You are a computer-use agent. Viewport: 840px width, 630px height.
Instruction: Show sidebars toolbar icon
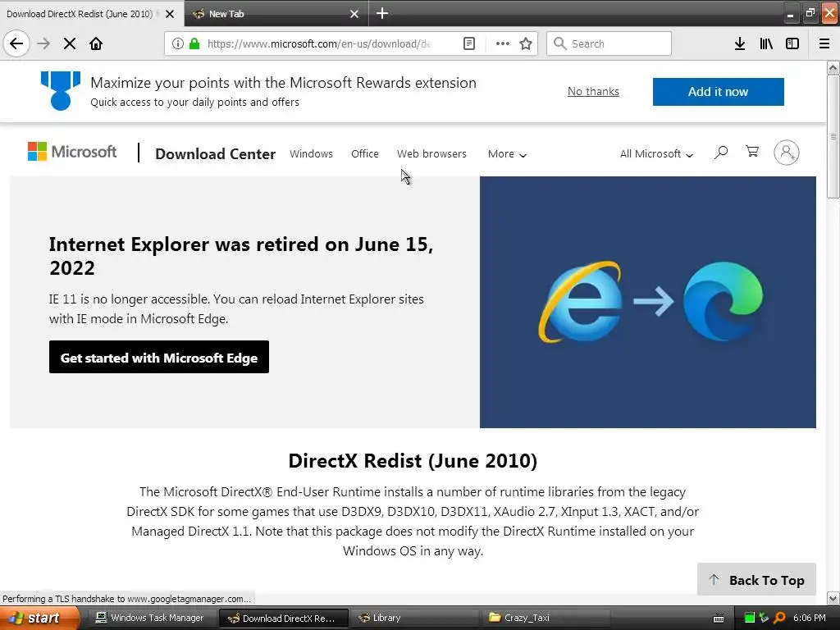pyautogui.click(x=792, y=43)
